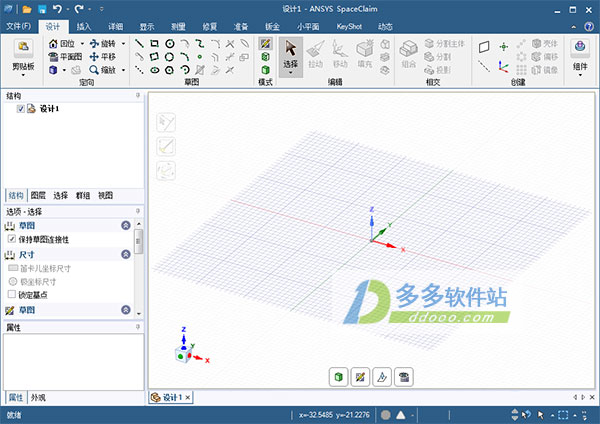Click Sketch mode button at viewport bottom

(360, 377)
